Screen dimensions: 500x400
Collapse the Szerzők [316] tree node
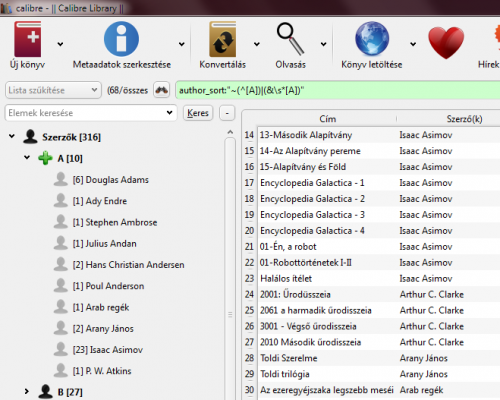[x=12, y=136]
